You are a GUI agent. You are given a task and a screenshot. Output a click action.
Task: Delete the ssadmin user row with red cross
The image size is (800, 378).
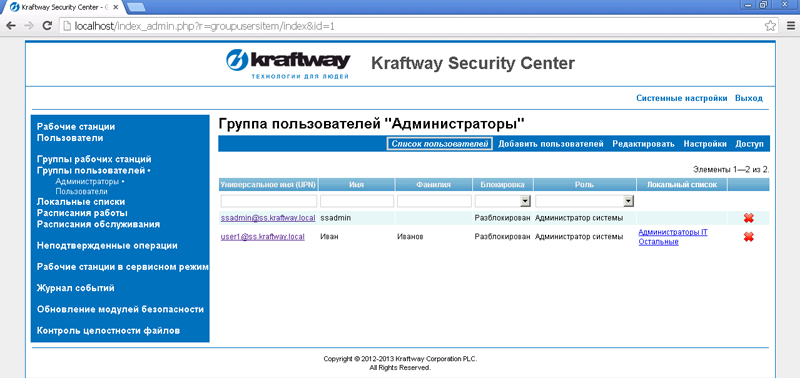coord(748,218)
